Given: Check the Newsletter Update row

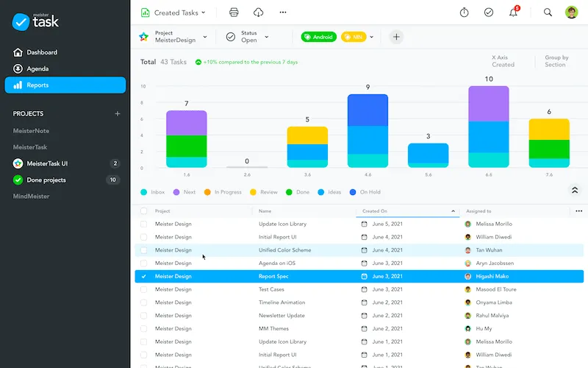Looking at the screenshot, I should click(x=143, y=316).
